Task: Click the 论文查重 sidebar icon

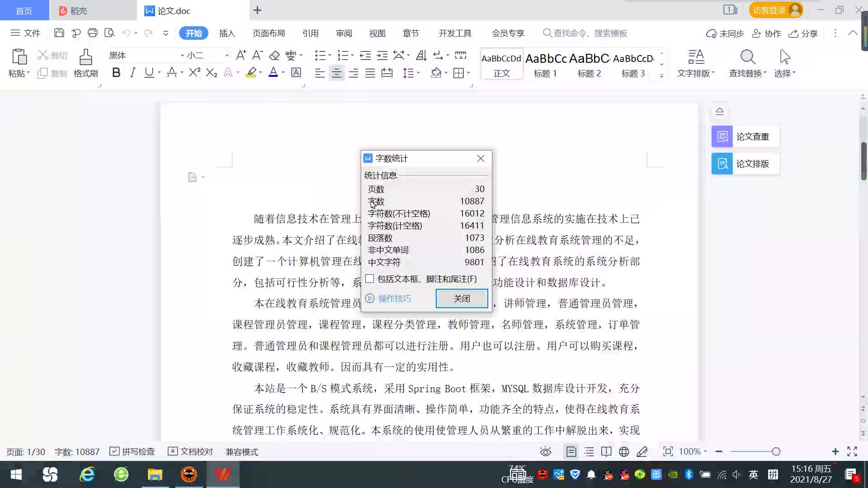Action: (722, 136)
